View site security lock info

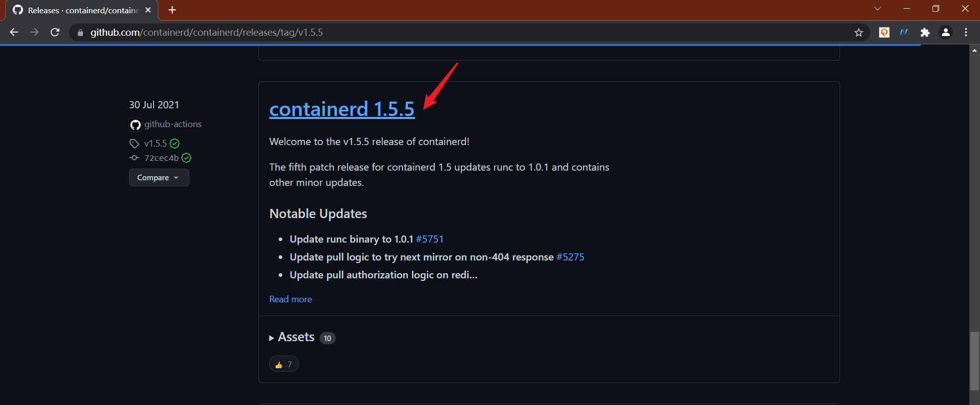(x=80, y=33)
